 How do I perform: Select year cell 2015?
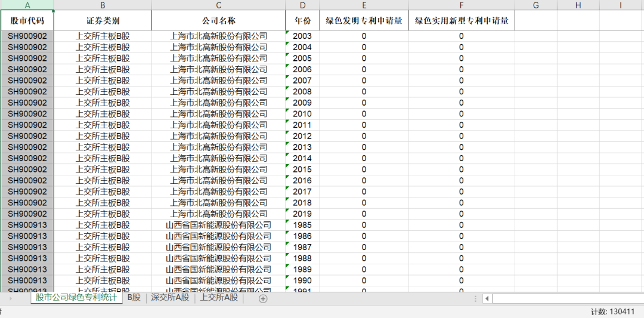[303, 169]
